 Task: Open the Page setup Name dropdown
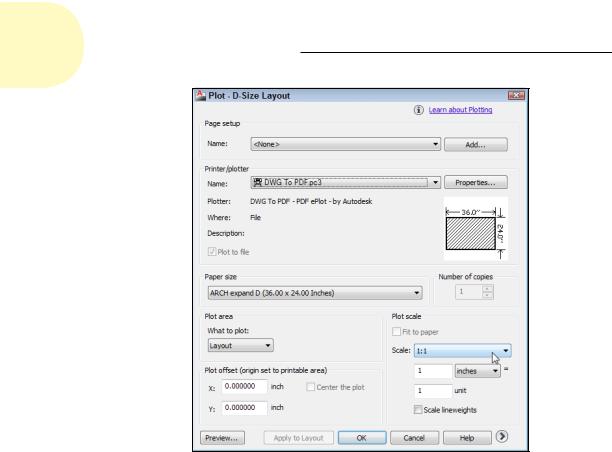[345, 144]
